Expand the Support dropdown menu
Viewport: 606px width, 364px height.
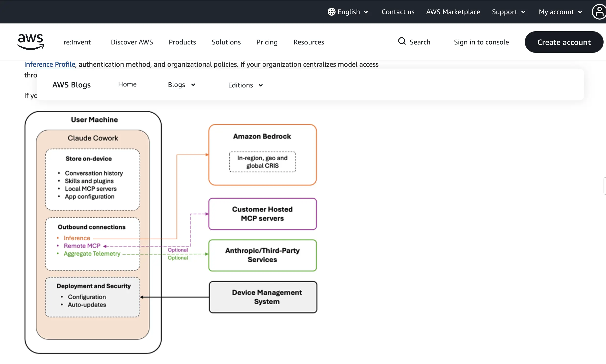point(509,12)
